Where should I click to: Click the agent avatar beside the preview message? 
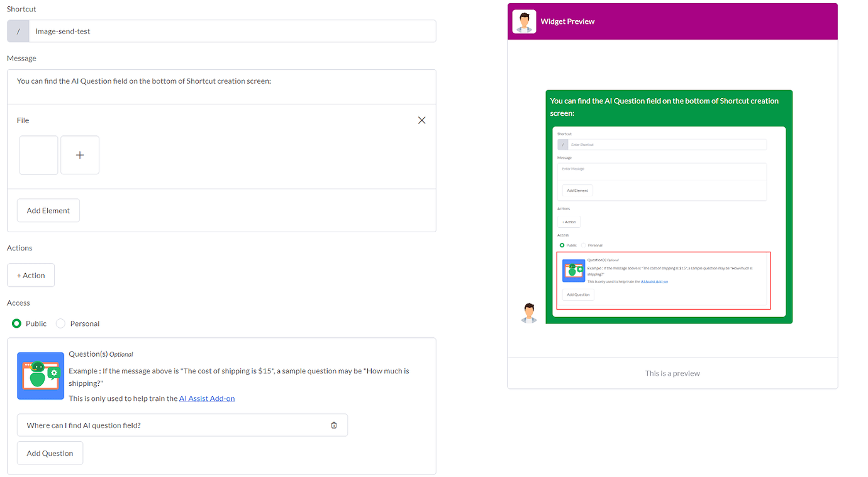click(x=529, y=312)
